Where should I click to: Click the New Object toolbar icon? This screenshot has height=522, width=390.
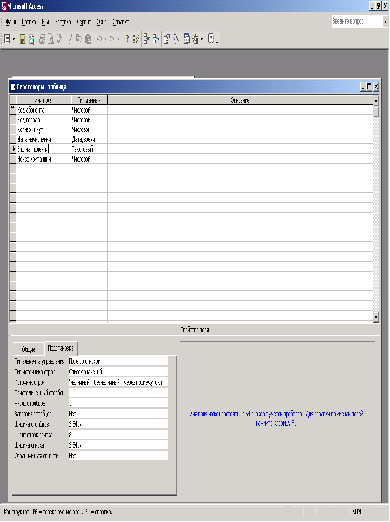[x=196, y=39]
